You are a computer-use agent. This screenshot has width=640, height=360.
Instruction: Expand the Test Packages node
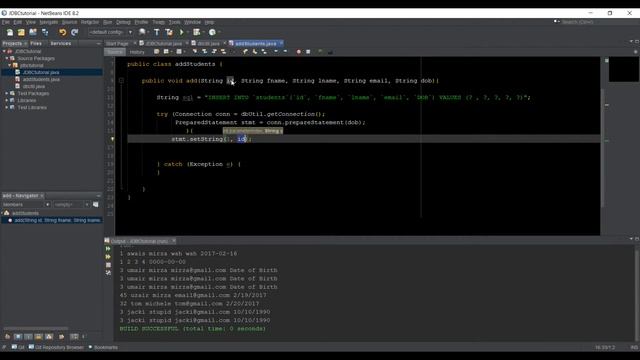click(7, 93)
